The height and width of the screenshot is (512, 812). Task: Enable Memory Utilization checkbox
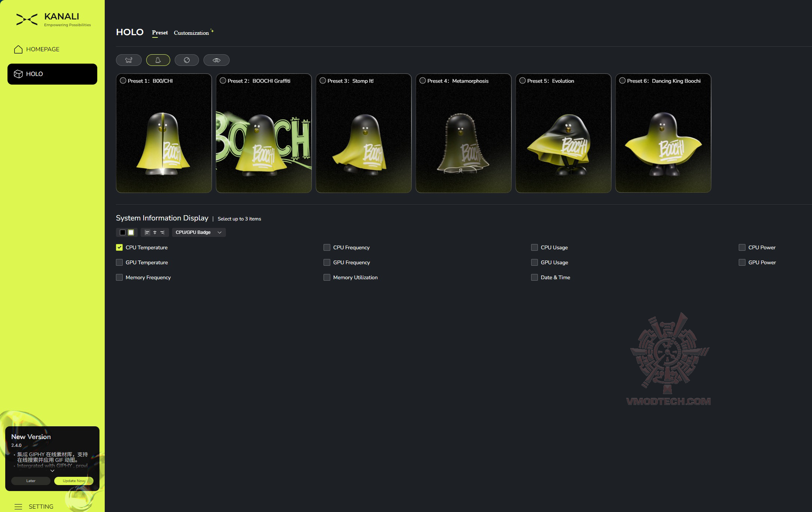click(x=327, y=277)
